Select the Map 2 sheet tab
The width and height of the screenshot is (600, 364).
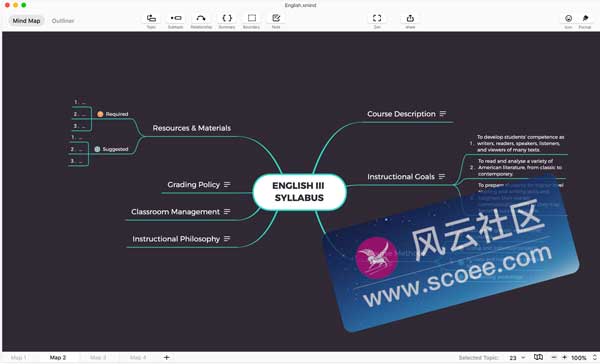click(x=58, y=357)
